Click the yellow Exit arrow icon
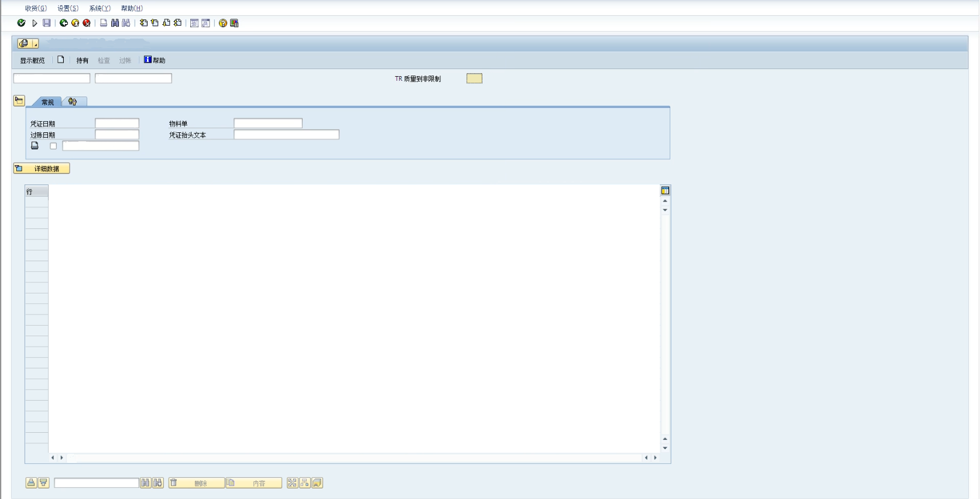 tap(75, 23)
